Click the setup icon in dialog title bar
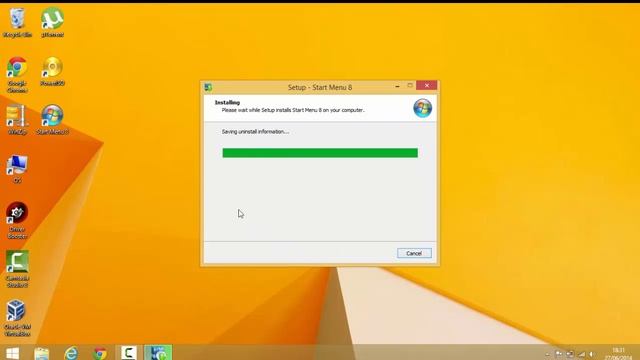The width and height of the screenshot is (640, 360). (x=208, y=87)
